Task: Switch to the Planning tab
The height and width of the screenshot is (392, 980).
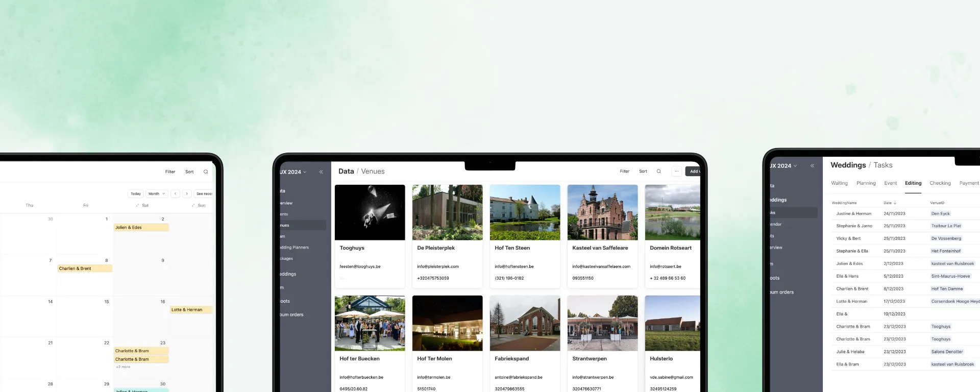Action: (x=866, y=183)
